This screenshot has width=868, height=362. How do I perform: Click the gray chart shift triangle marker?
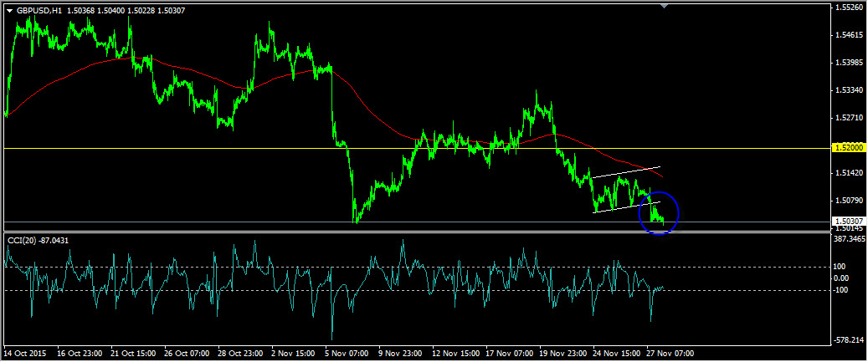665,6
